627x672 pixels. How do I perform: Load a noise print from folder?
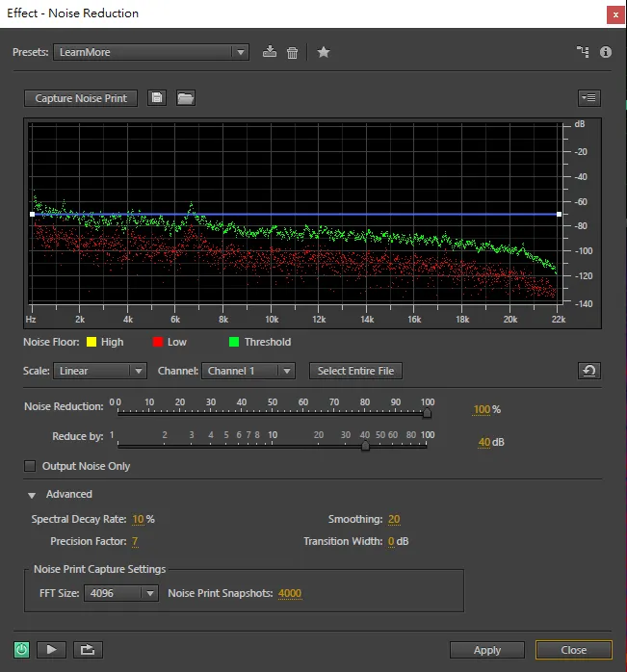(185, 98)
